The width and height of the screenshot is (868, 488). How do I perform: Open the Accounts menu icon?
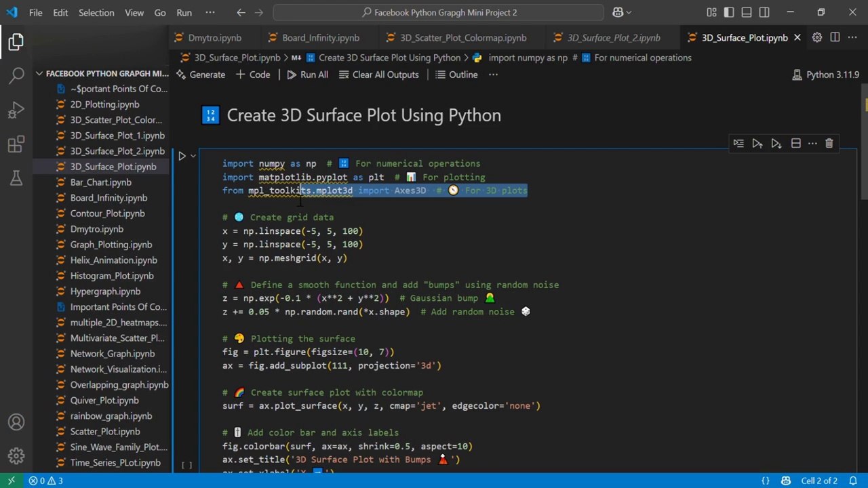(16, 422)
